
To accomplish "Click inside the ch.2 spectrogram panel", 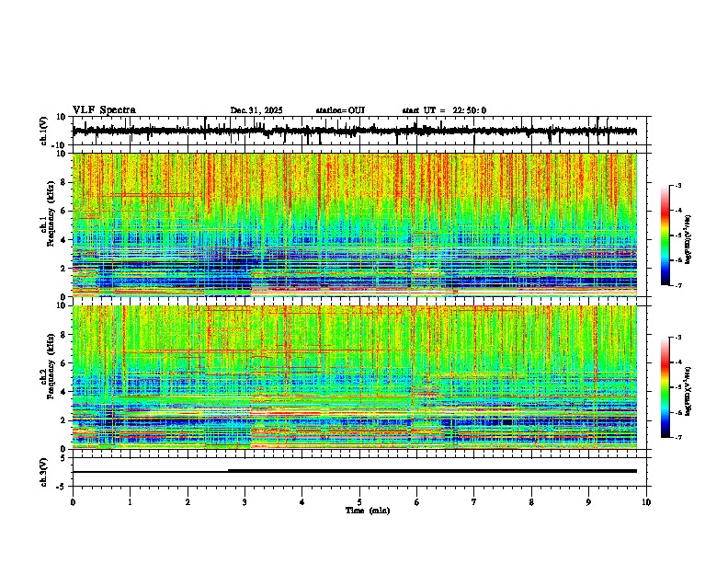I will pos(355,377).
